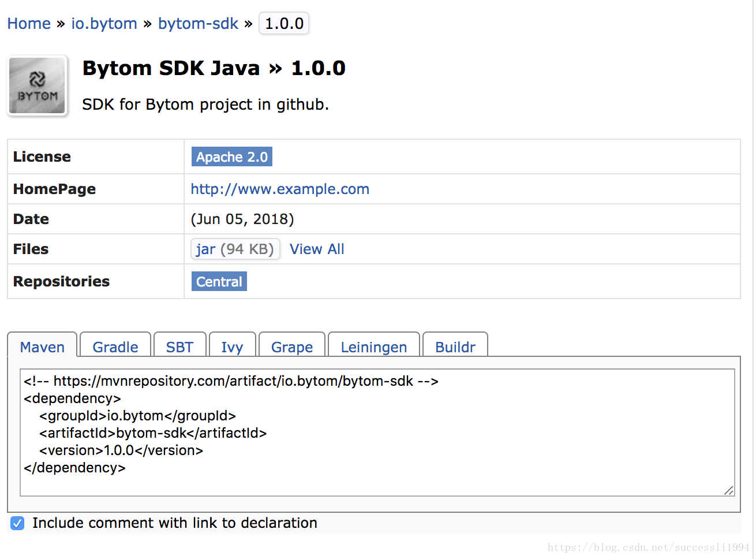Switch to the Gradle tab

[115, 346]
